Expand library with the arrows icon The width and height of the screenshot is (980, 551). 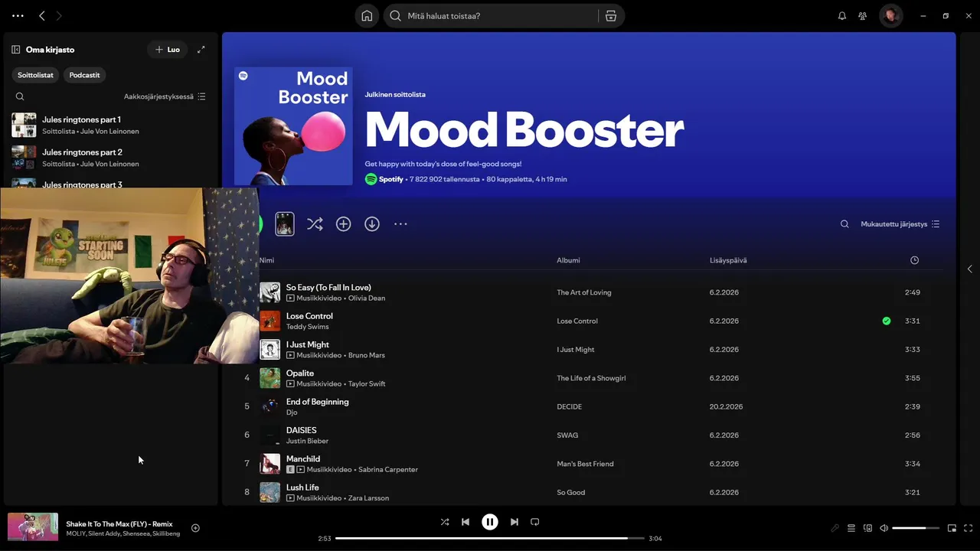click(201, 50)
